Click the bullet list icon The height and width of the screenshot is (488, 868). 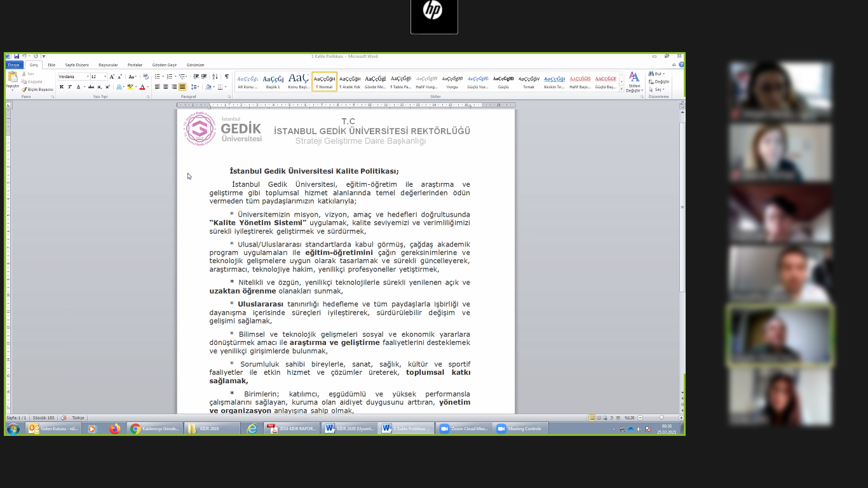[x=157, y=77]
